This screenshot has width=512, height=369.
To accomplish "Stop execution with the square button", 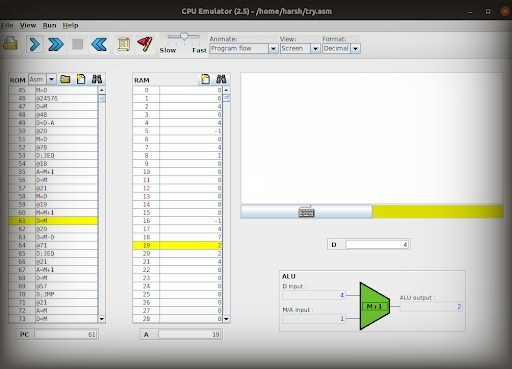I will (77, 44).
